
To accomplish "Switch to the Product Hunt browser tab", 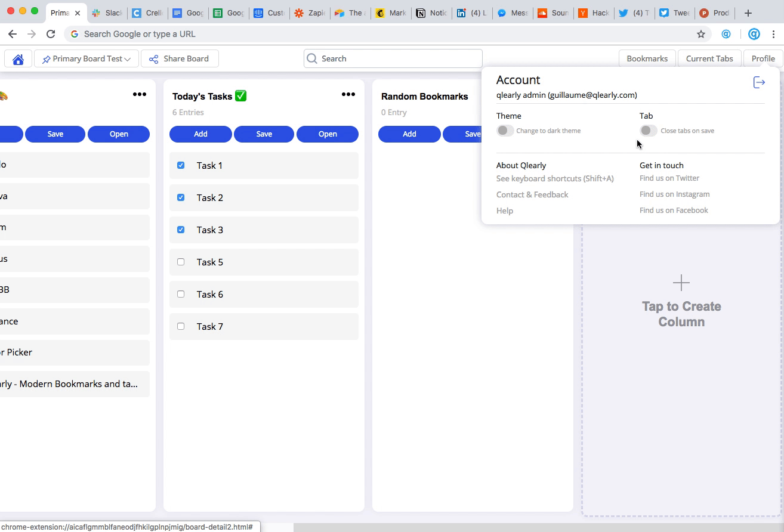I will pyautogui.click(x=715, y=13).
